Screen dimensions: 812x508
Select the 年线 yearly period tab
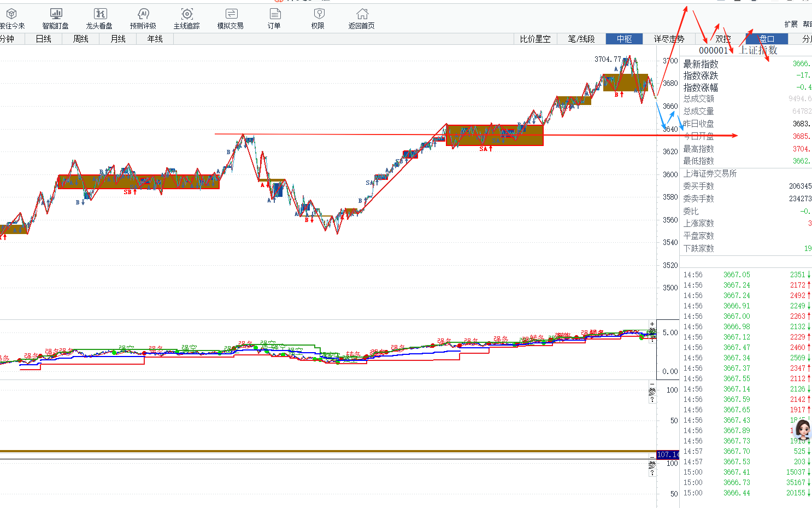[x=155, y=39]
